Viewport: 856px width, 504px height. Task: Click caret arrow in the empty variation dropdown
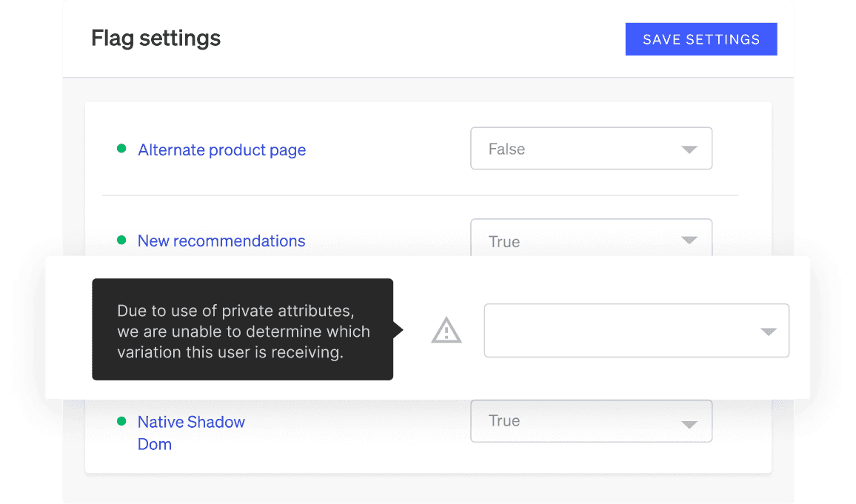768,332
